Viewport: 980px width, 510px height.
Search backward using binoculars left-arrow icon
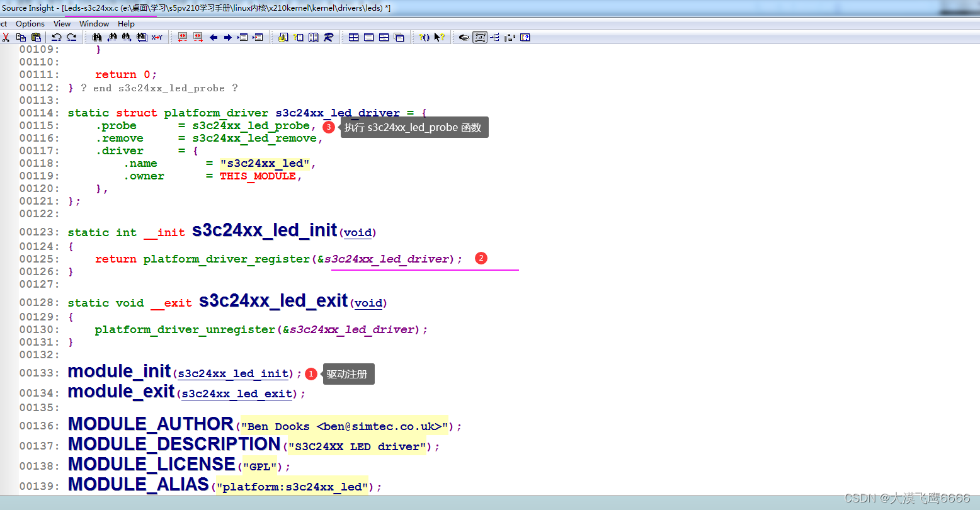[112, 37]
